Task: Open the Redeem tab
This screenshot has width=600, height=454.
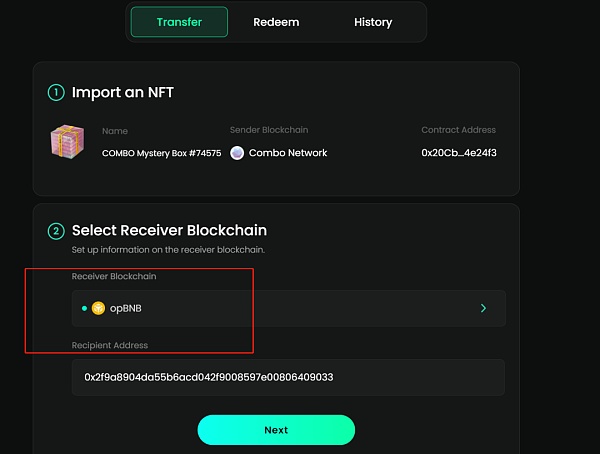Action: pos(276,22)
